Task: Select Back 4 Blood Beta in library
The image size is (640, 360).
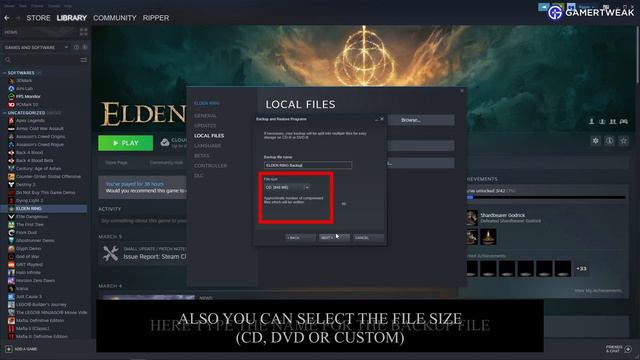Action: [35, 160]
